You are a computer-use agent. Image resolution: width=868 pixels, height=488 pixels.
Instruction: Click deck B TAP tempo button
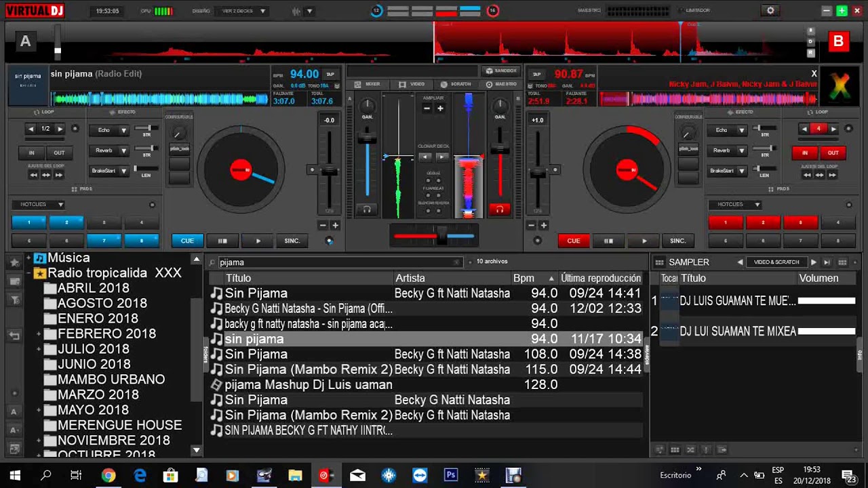tap(536, 75)
